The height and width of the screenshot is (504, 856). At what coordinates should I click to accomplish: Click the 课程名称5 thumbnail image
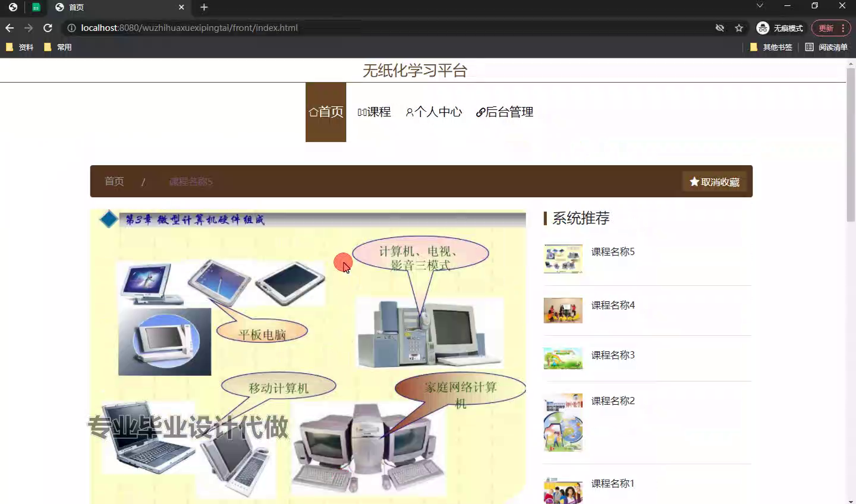[x=563, y=259]
